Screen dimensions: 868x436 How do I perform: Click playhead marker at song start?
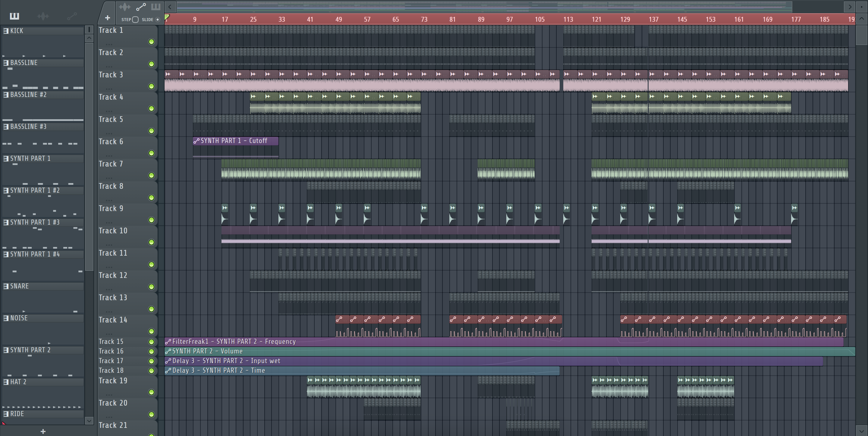pyautogui.click(x=167, y=17)
